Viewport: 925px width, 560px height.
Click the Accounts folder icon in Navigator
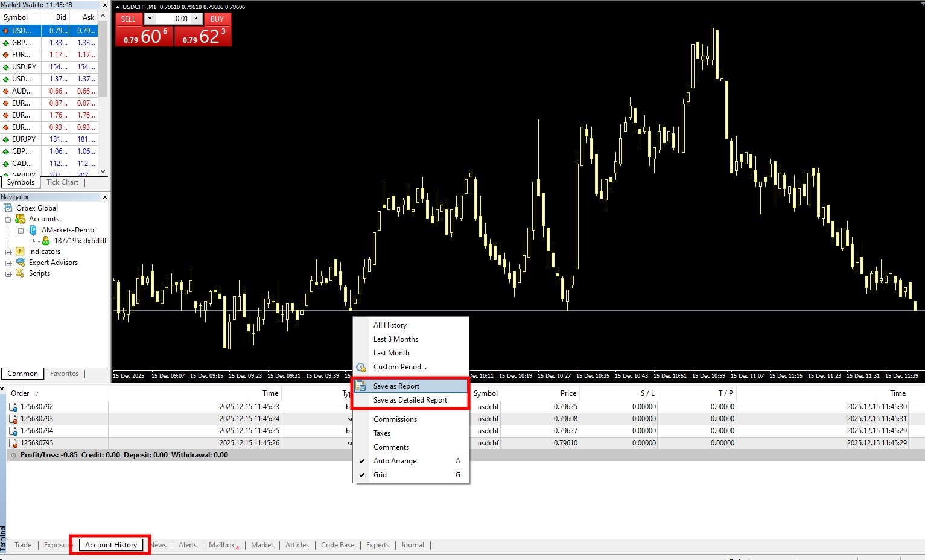[20, 219]
